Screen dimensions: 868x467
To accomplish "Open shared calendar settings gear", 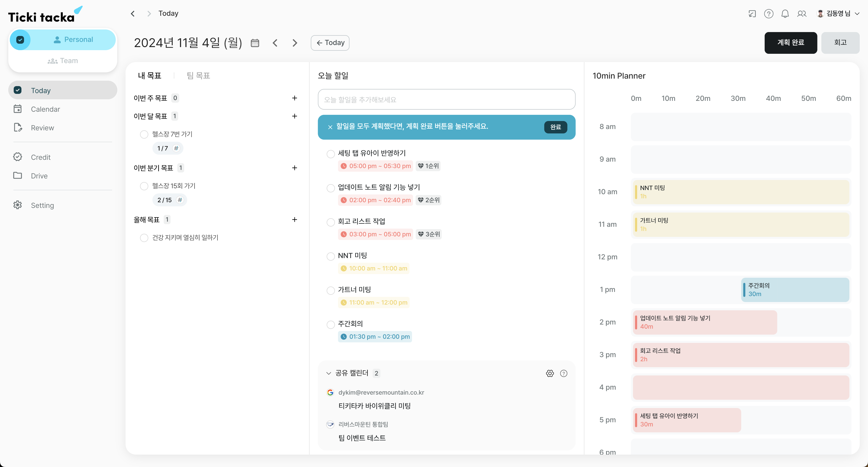I will [x=549, y=373].
